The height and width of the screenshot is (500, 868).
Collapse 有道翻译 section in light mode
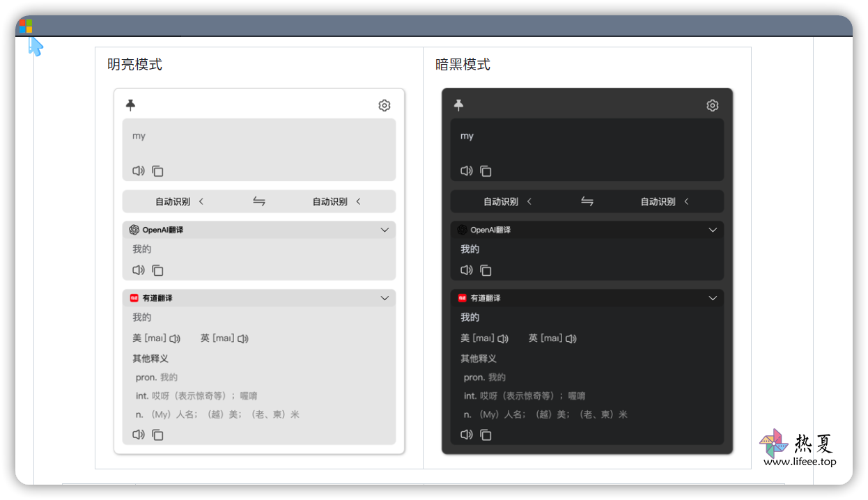tap(385, 298)
